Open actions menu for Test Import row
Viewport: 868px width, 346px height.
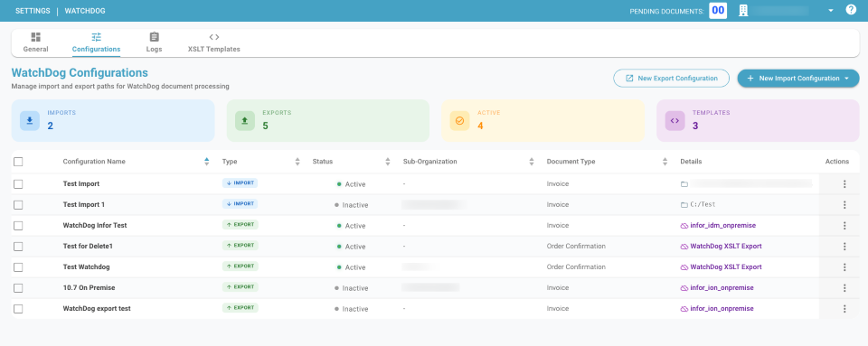pyautogui.click(x=844, y=184)
